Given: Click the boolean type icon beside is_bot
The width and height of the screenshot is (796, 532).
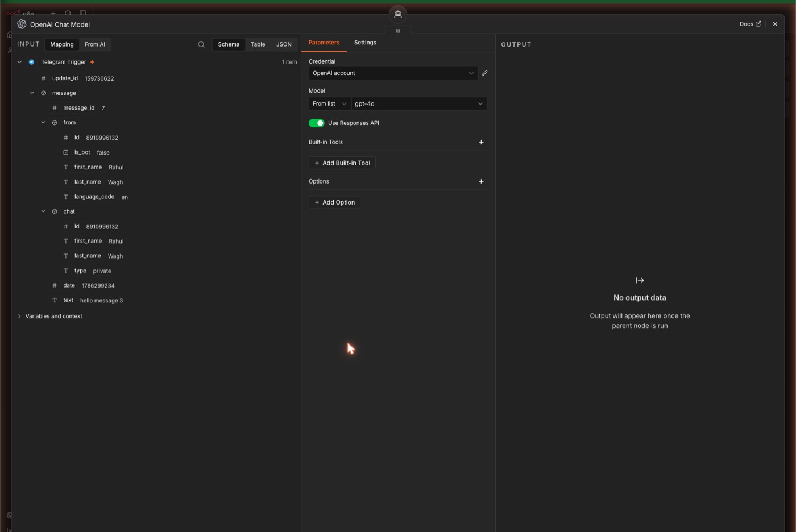Looking at the screenshot, I should [x=65, y=152].
